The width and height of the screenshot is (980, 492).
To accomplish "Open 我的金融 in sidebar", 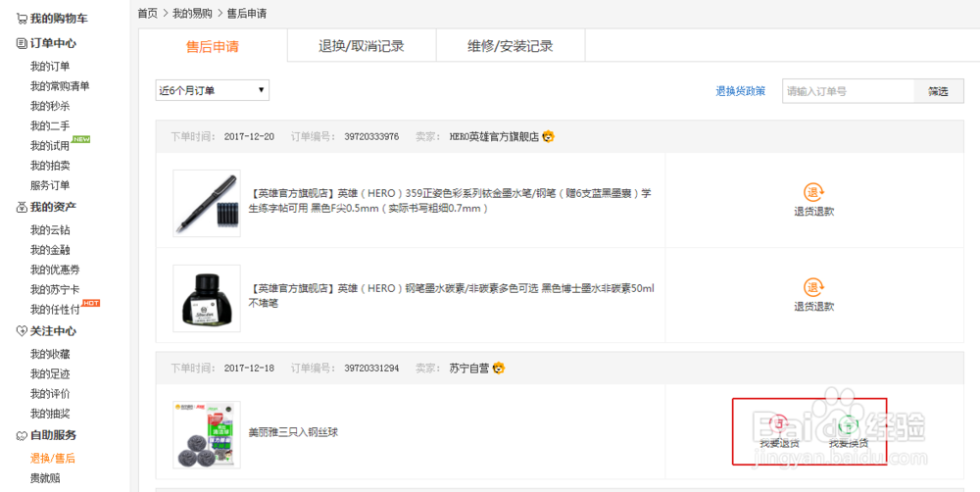I will [50, 250].
